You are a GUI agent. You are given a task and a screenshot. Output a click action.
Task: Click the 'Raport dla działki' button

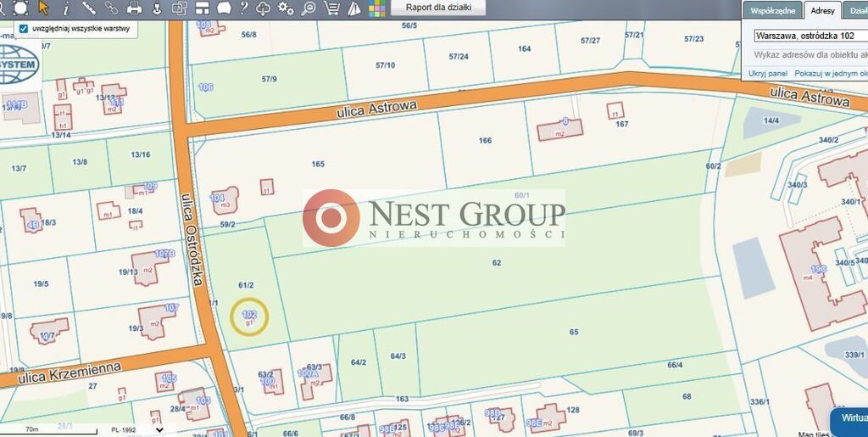pyautogui.click(x=438, y=8)
